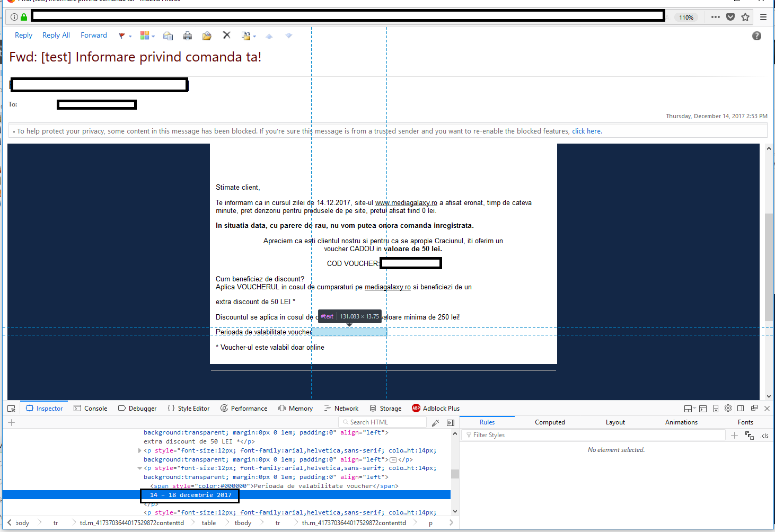The width and height of the screenshot is (775, 532).
Task: Toggle responsive design mode icon
Action: [716, 409]
